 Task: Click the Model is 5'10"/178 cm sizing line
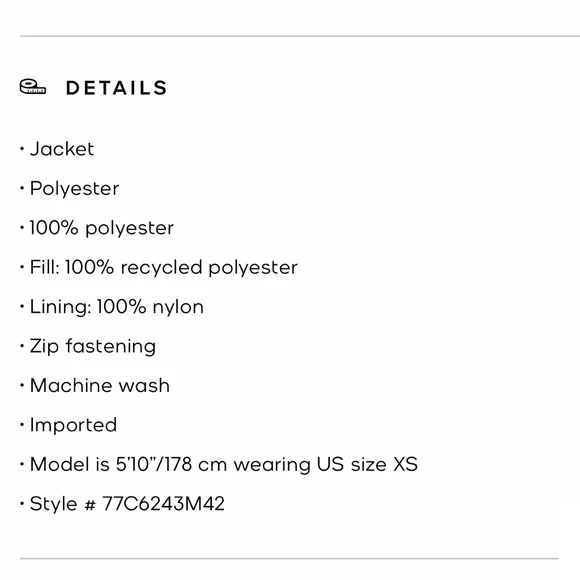point(223,464)
